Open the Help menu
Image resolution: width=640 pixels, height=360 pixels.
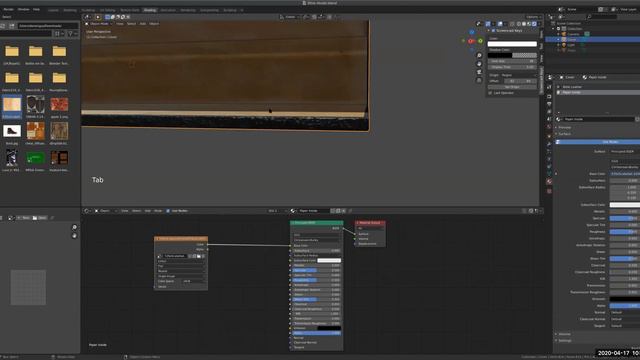coord(36,9)
